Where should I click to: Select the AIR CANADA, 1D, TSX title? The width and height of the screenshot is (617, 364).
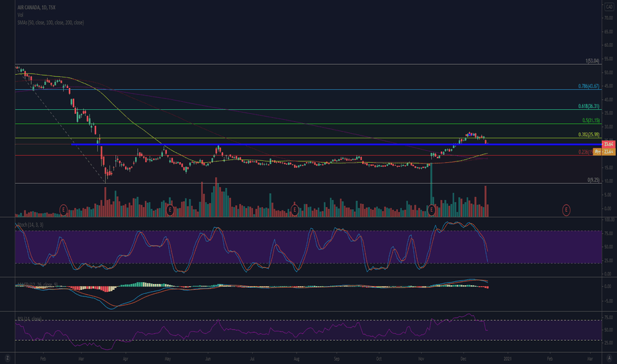(x=36, y=7)
